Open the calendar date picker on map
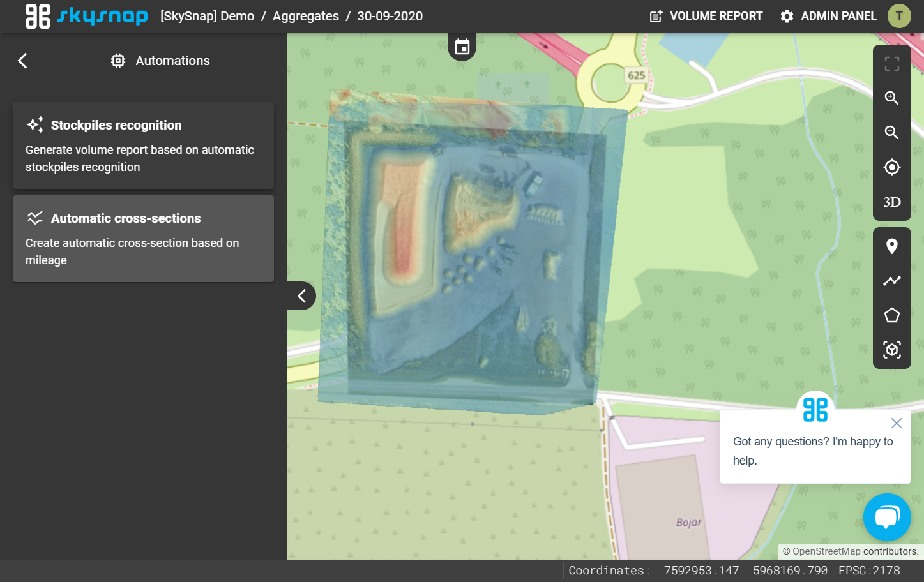The height and width of the screenshot is (582, 924). click(462, 47)
